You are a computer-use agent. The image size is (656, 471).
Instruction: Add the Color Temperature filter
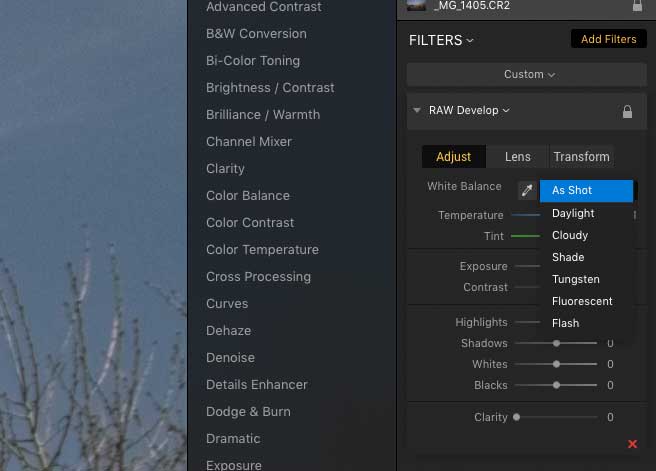262,250
